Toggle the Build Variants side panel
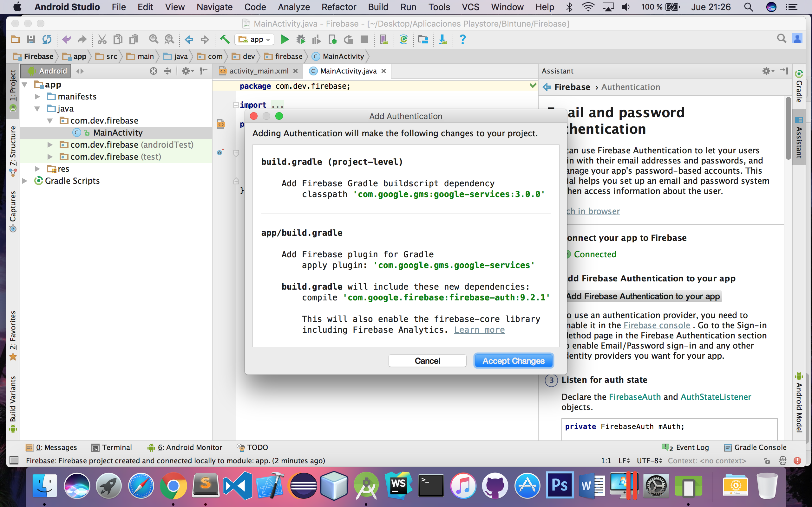 click(x=13, y=401)
